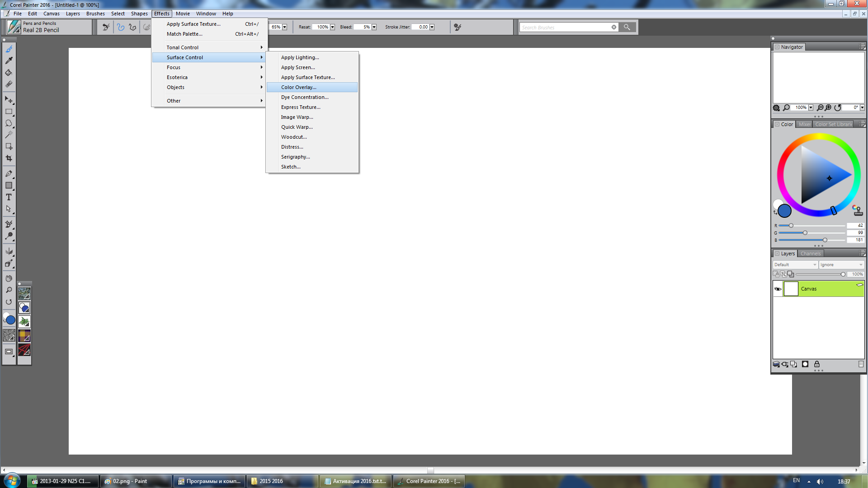This screenshot has height=488, width=868.
Task: Open the Resat percentage dropdown
Action: (332, 27)
